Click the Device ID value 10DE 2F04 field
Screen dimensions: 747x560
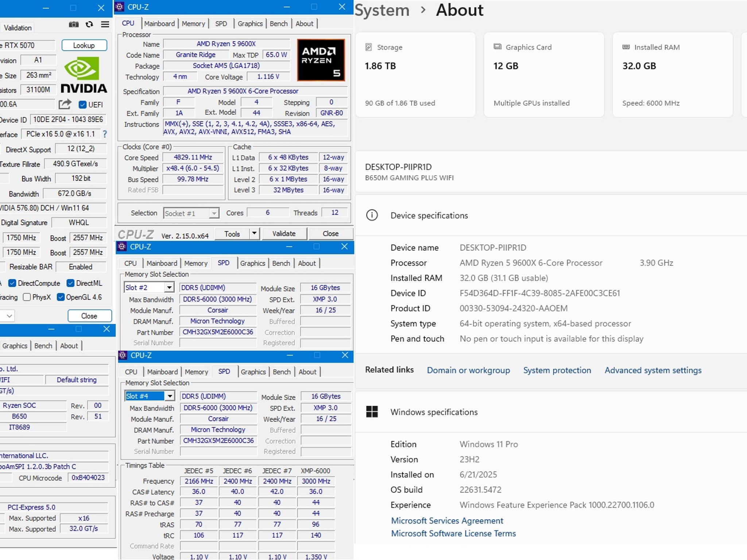click(68, 120)
